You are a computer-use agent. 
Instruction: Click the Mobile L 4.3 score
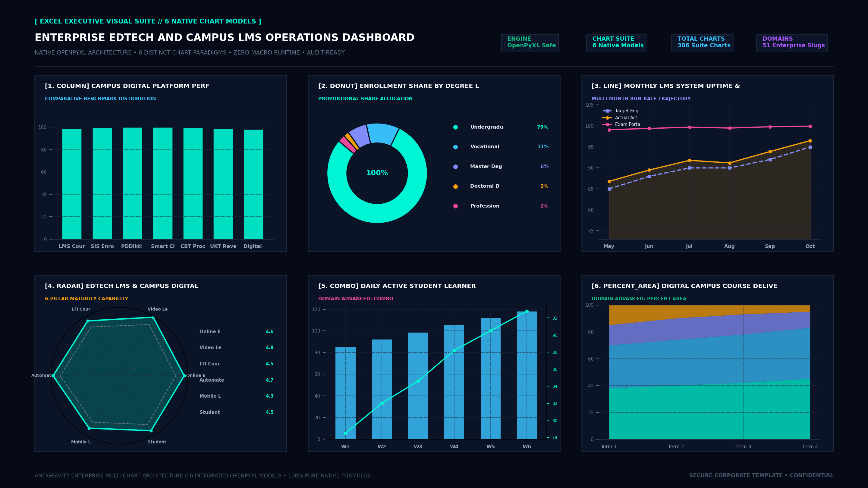[269, 396]
